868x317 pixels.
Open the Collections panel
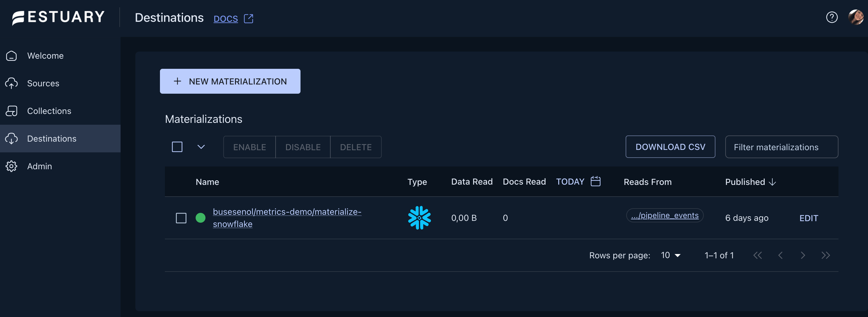point(49,111)
